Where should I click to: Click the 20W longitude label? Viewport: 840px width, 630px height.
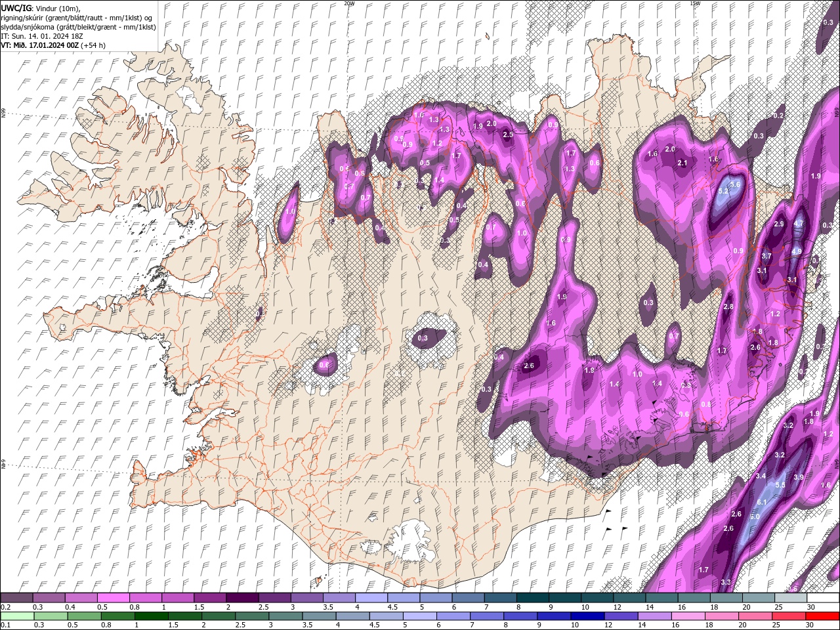(349, 3)
